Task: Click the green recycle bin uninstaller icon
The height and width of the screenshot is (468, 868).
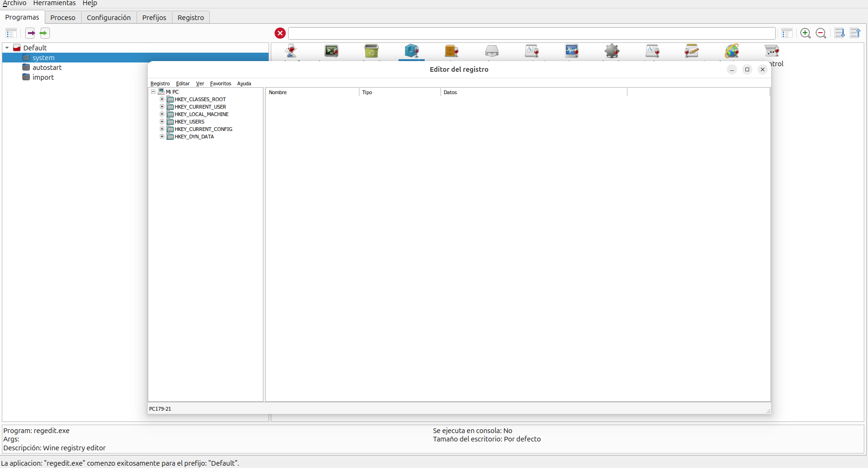Action: point(372,51)
